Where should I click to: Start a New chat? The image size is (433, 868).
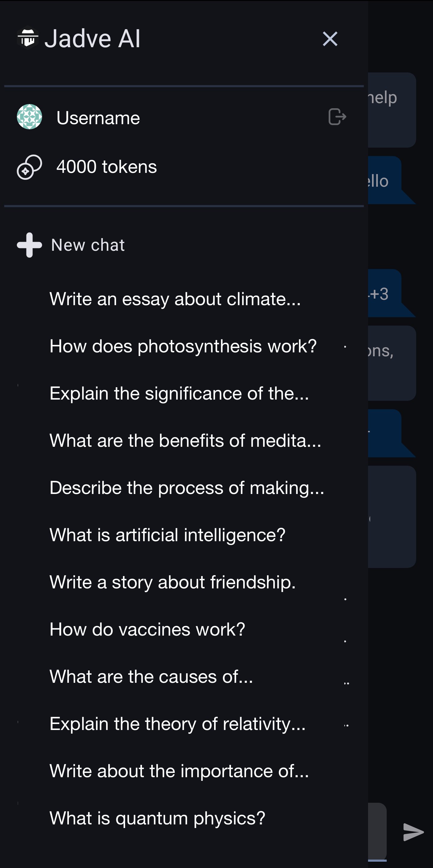(88, 245)
